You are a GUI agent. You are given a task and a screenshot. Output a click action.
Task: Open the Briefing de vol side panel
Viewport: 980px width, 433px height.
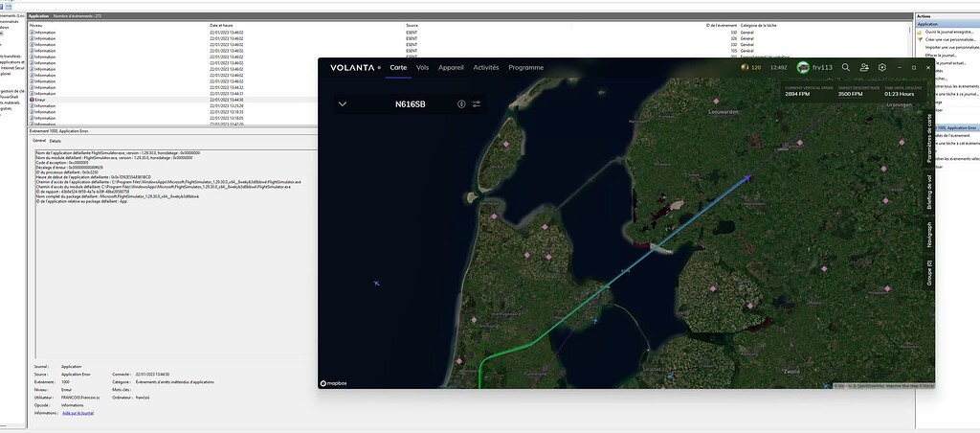coord(929,193)
